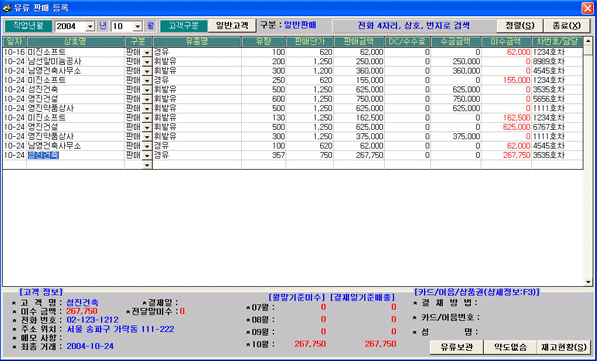Click the app icon in the title bar
598x361 pixels.
tap(7, 8)
